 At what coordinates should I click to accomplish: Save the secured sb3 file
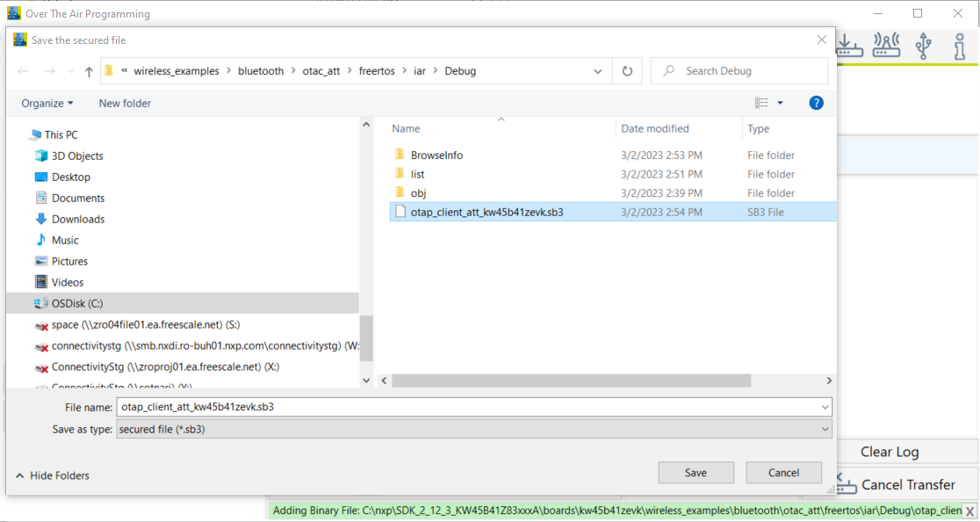[x=695, y=472]
